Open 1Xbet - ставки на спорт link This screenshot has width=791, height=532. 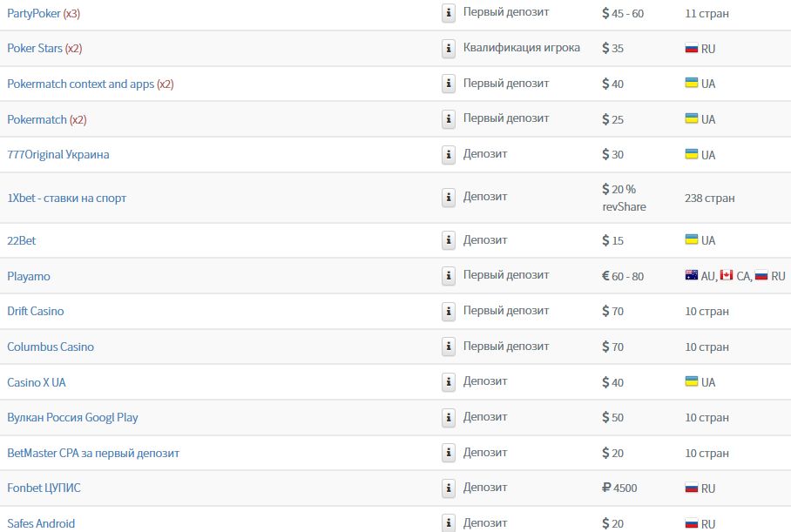click(66, 199)
